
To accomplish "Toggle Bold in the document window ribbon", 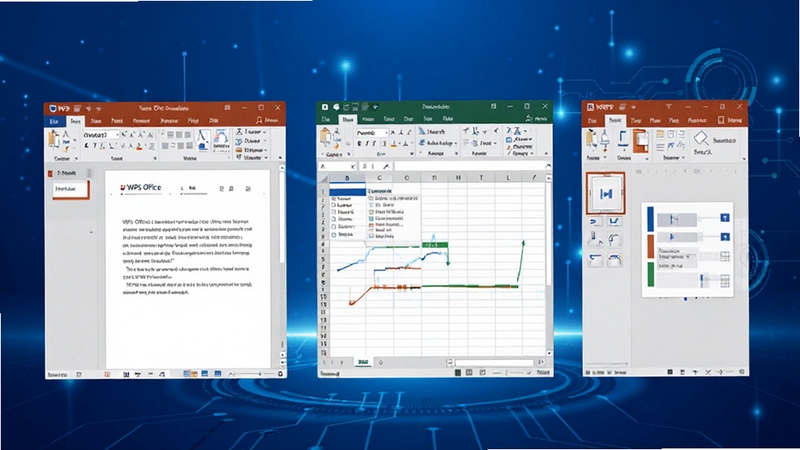I will pos(86,146).
